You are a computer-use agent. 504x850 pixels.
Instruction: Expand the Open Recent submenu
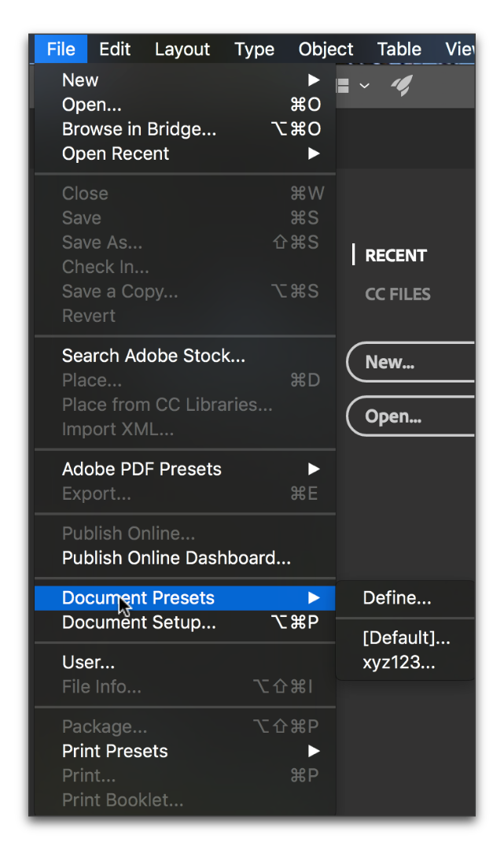click(x=313, y=153)
